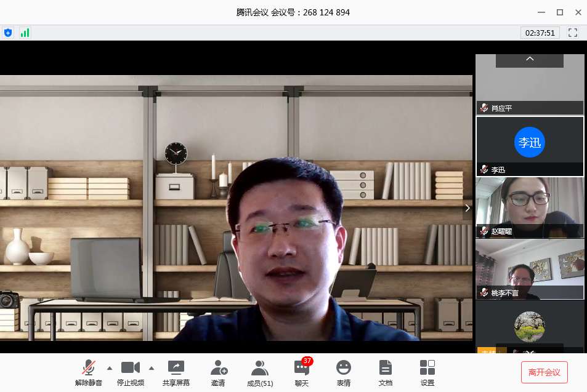The height and width of the screenshot is (392, 587).
Task: Open the Emoji (表情) reactions panel
Action: click(x=343, y=373)
